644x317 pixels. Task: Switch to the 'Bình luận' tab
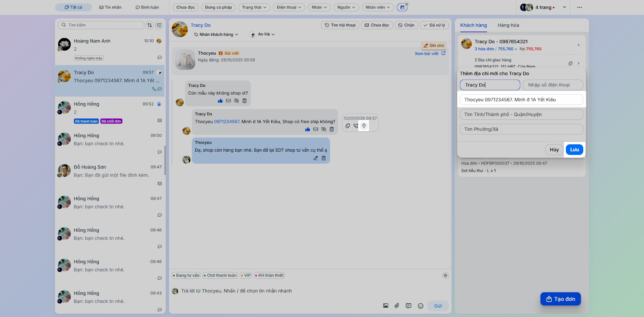click(147, 7)
